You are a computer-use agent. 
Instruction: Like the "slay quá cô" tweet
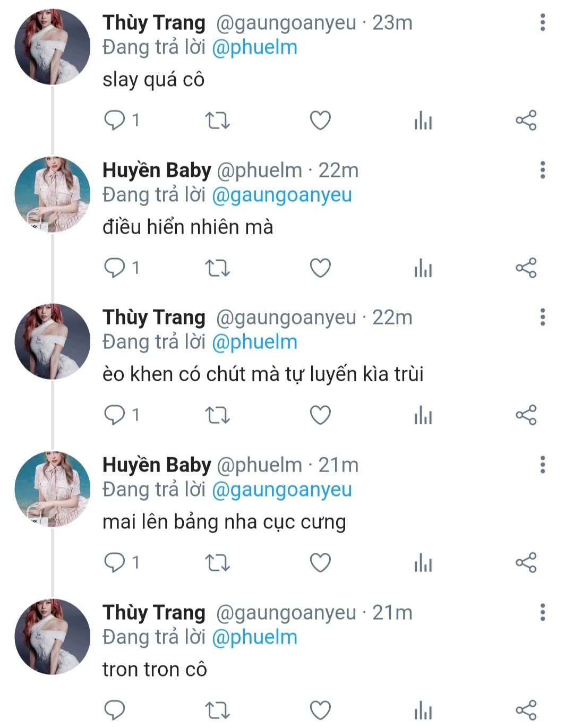click(x=320, y=121)
